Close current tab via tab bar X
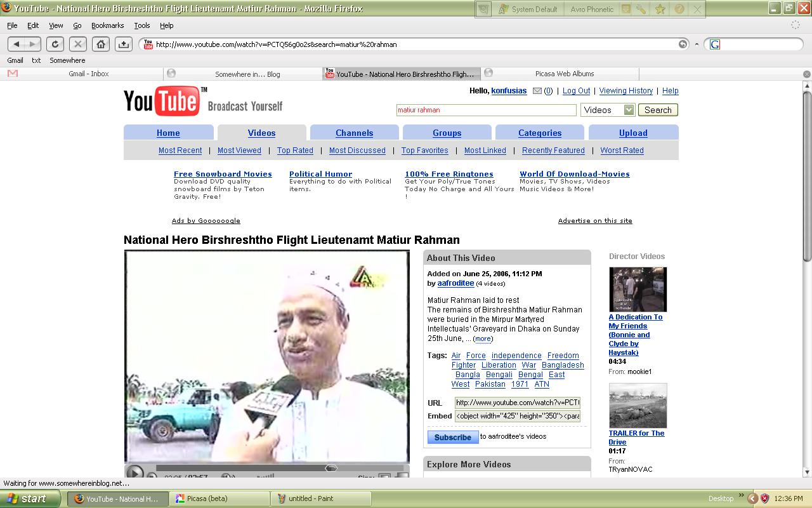Viewport: 812px width, 508px height. point(806,74)
